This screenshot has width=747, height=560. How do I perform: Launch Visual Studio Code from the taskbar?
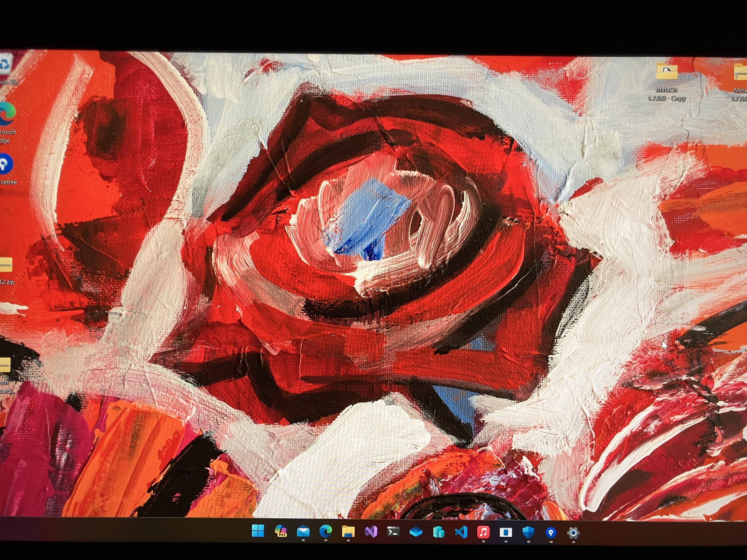461,532
